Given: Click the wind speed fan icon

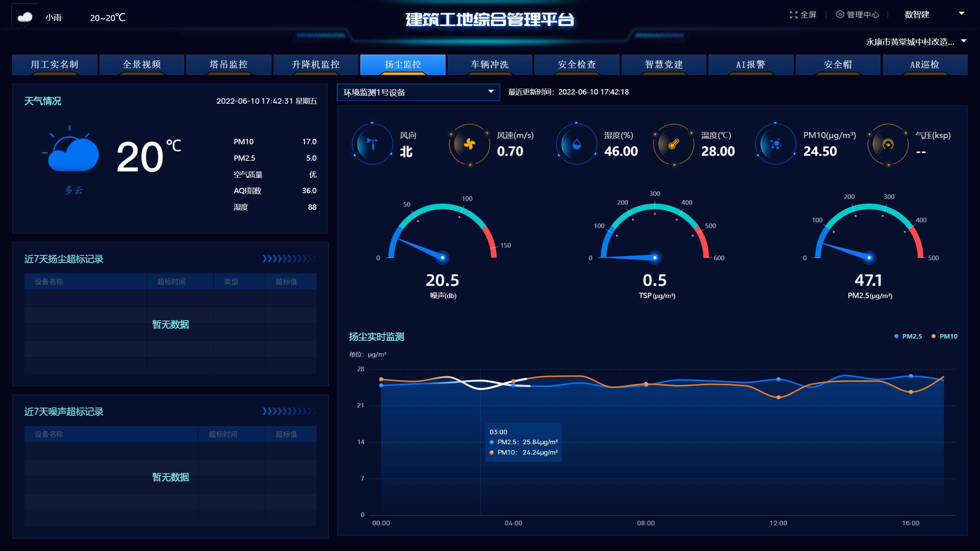Looking at the screenshot, I should pyautogui.click(x=469, y=144).
